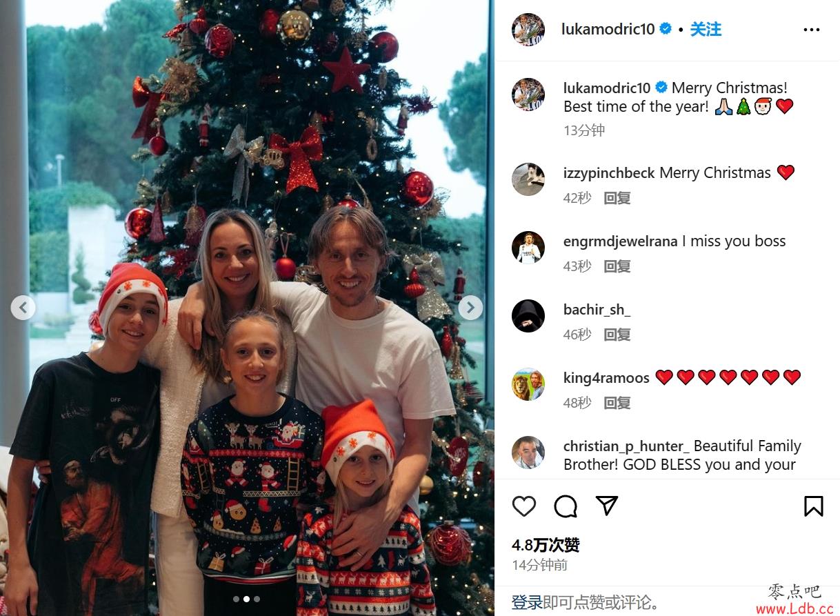View the 4.8万次赞 likes count

(546, 545)
